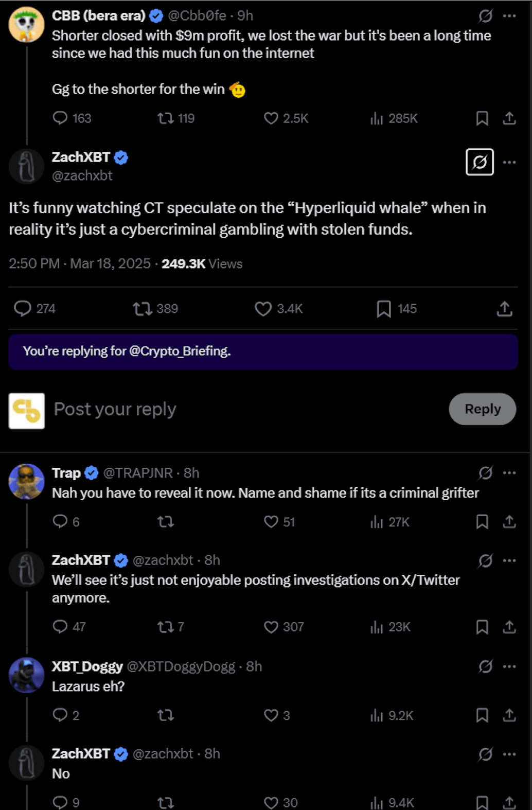Like ZachXBT's 'No' reply

tap(271, 801)
